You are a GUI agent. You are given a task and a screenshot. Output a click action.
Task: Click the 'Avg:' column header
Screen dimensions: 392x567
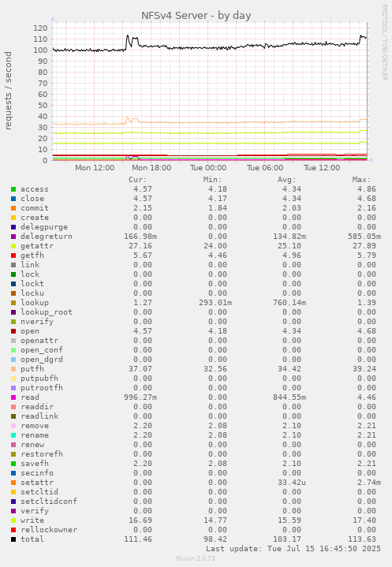pyautogui.click(x=287, y=180)
